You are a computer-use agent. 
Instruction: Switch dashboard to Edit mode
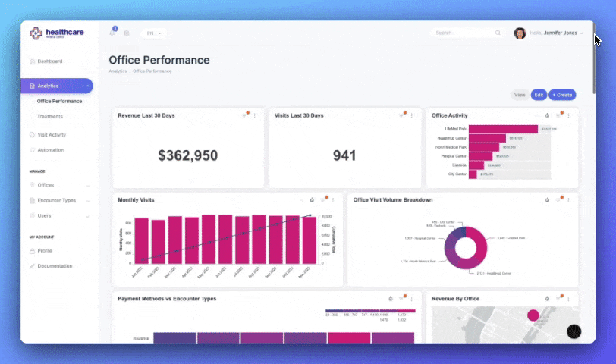[x=539, y=95]
